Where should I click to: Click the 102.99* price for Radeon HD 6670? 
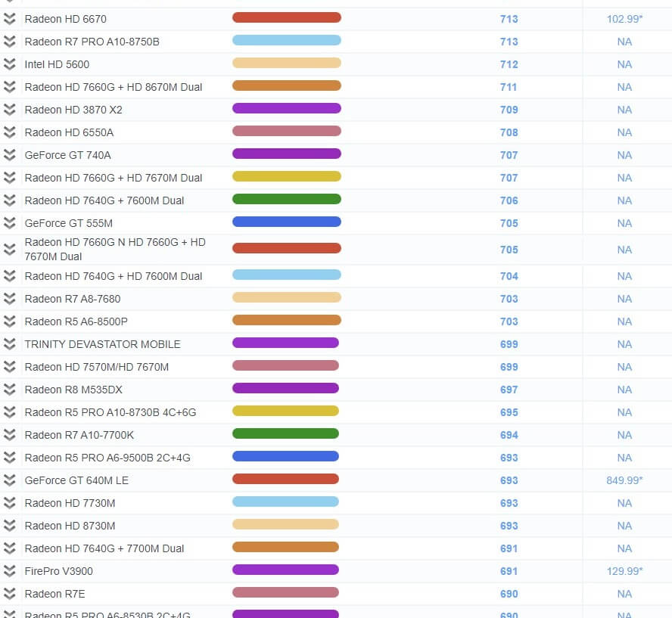pos(624,19)
